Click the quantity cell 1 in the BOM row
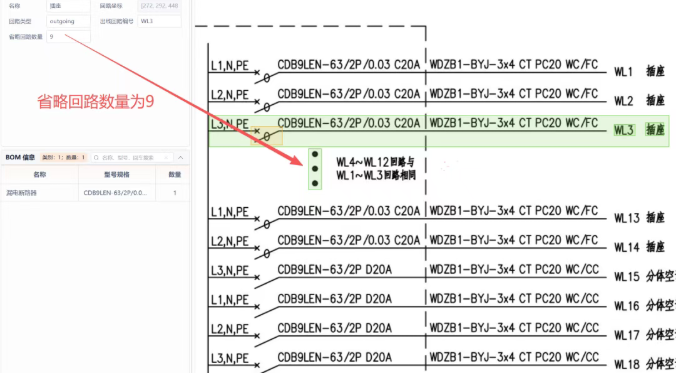The height and width of the screenshot is (388, 682). click(x=175, y=193)
